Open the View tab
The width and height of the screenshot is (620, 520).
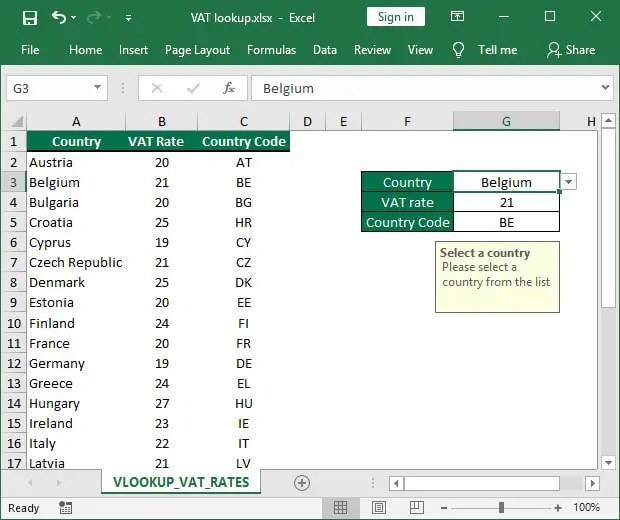[x=420, y=50]
